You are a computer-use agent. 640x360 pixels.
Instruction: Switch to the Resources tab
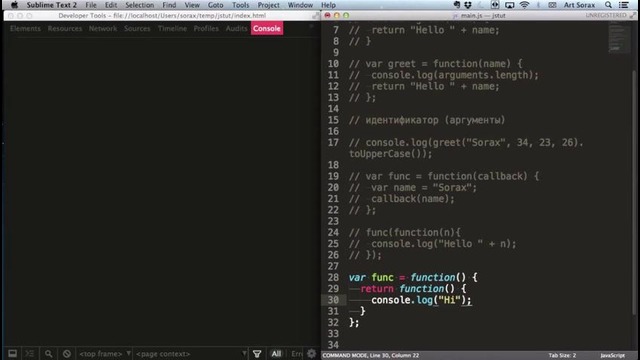pos(64,29)
